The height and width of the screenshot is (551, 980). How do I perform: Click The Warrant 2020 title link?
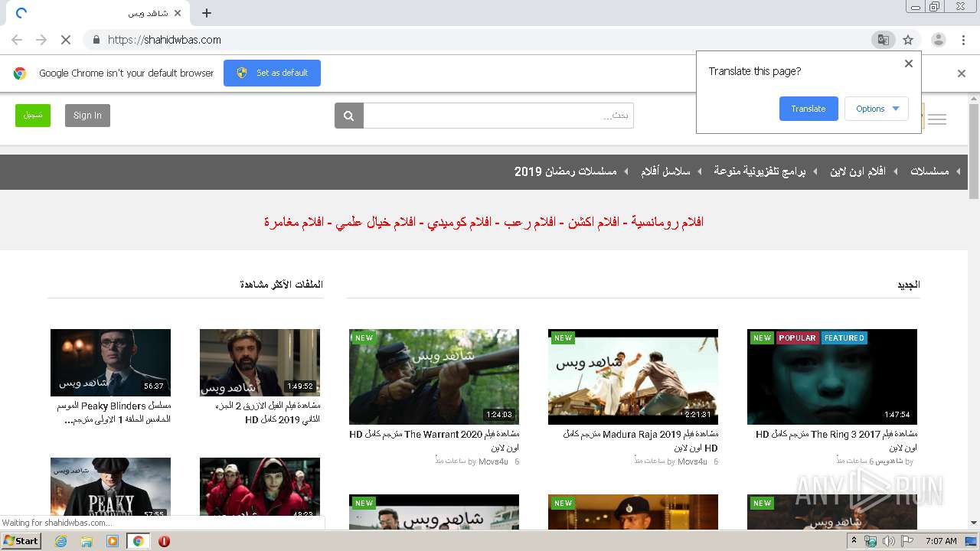click(434, 441)
